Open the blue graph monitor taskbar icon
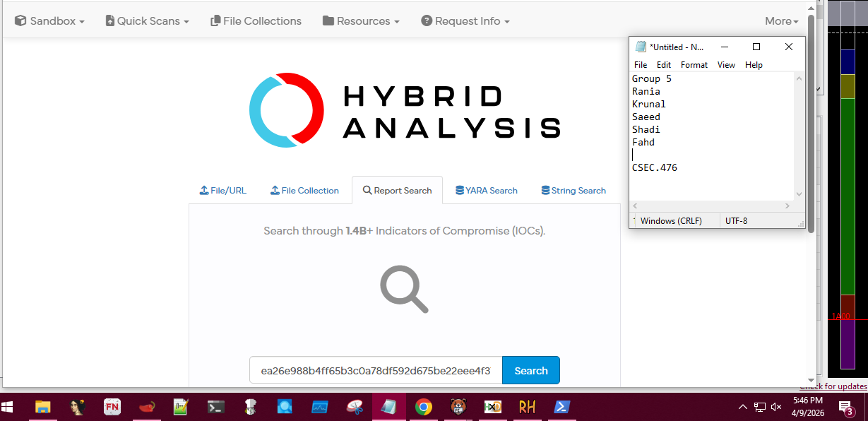Image resolution: width=868 pixels, height=421 pixels. (x=320, y=407)
